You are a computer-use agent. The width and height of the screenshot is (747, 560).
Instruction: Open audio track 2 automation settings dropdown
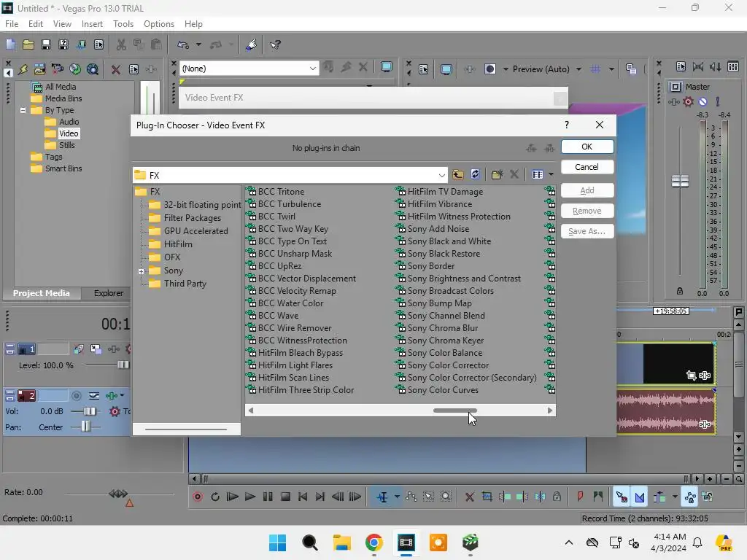(x=122, y=395)
